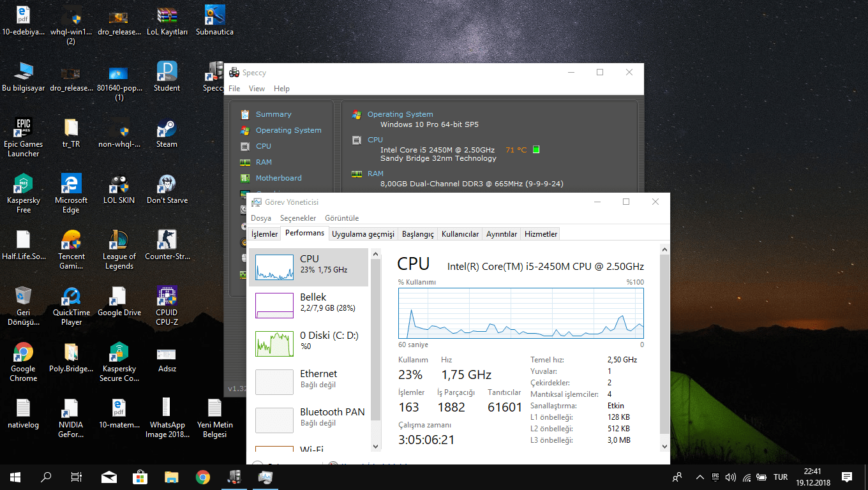Select Ethernet in performance list
Viewport: 868px width, 490px height.
point(309,382)
